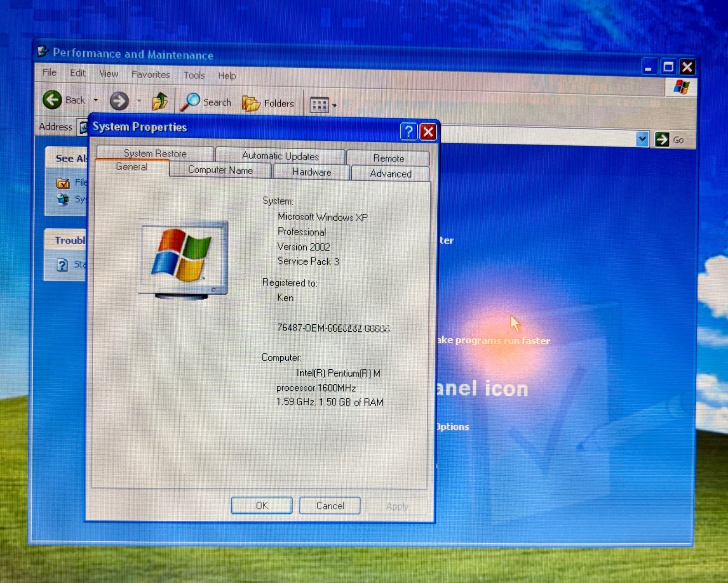Expand the Back button history dropdown
This screenshot has height=583, width=728.
96,100
